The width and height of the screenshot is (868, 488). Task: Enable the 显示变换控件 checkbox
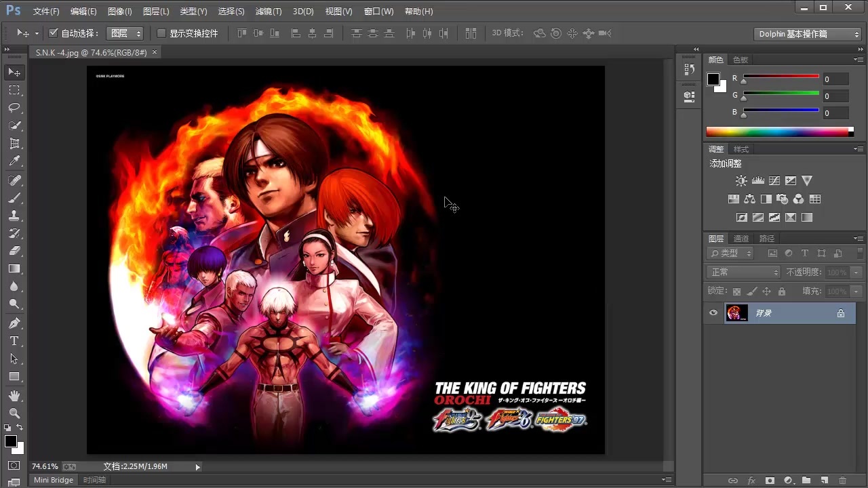coord(161,33)
